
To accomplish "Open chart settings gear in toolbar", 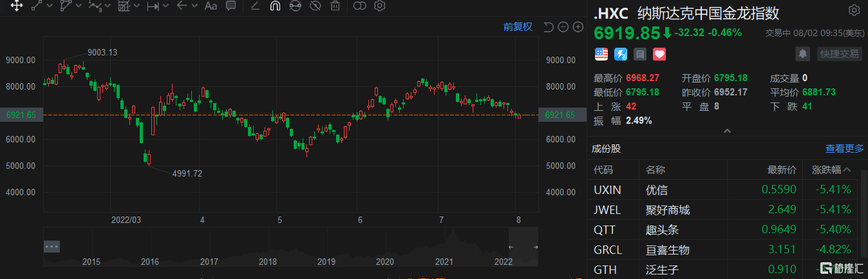I will point(379,6).
